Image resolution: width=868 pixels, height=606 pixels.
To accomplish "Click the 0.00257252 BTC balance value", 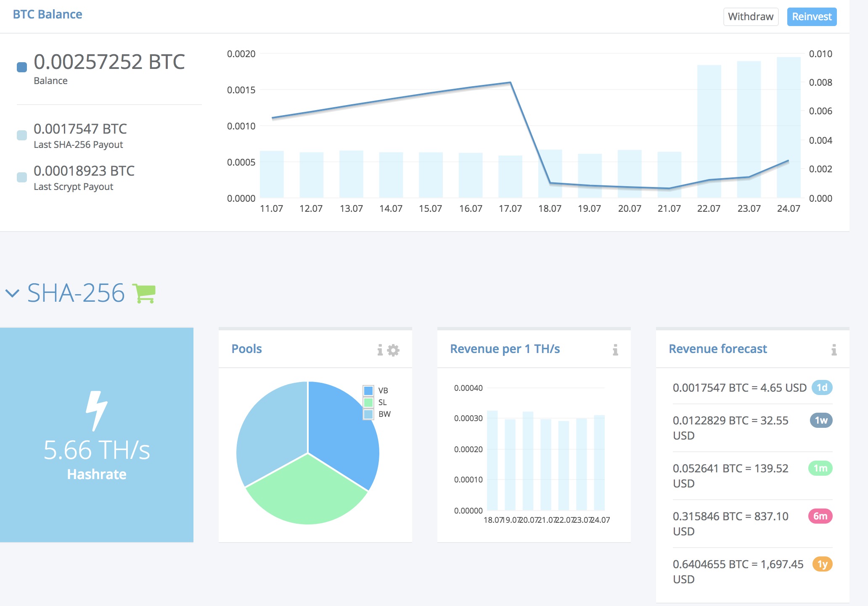I will tap(109, 62).
